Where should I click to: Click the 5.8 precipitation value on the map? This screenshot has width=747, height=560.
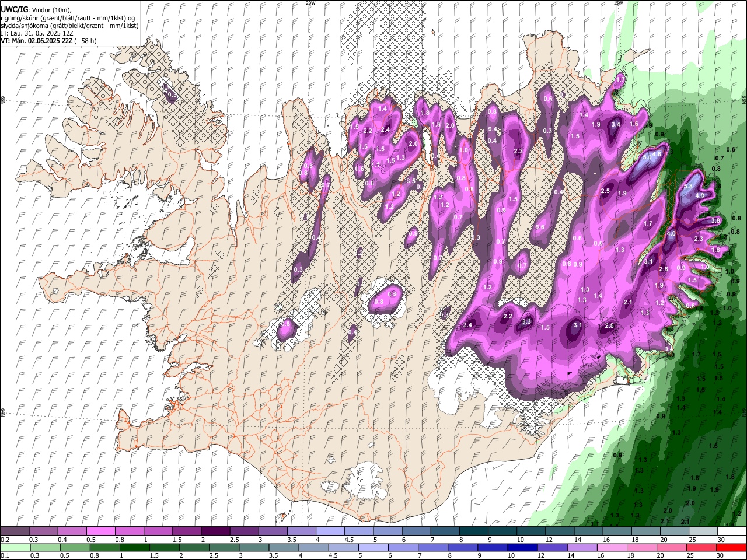(687, 187)
